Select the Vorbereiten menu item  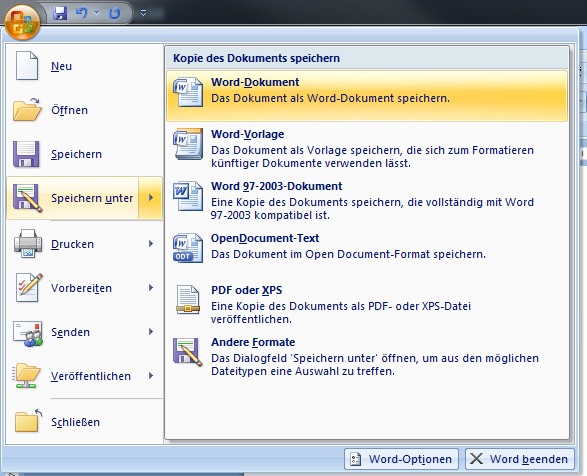click(85, 288)
